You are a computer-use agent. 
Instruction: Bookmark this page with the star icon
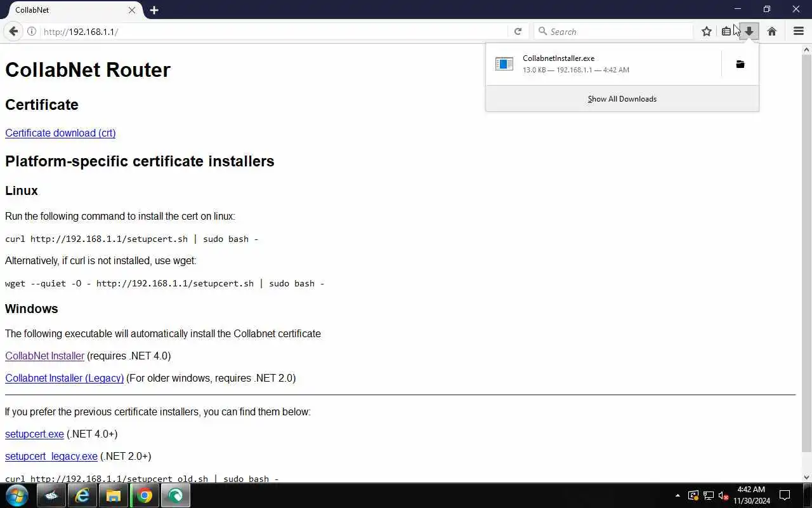coord(706,31)
